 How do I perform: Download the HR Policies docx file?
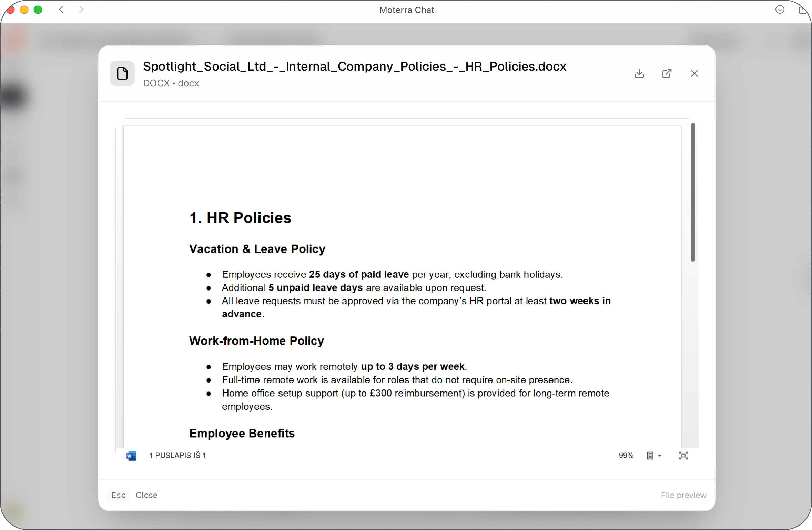[639, 73]
